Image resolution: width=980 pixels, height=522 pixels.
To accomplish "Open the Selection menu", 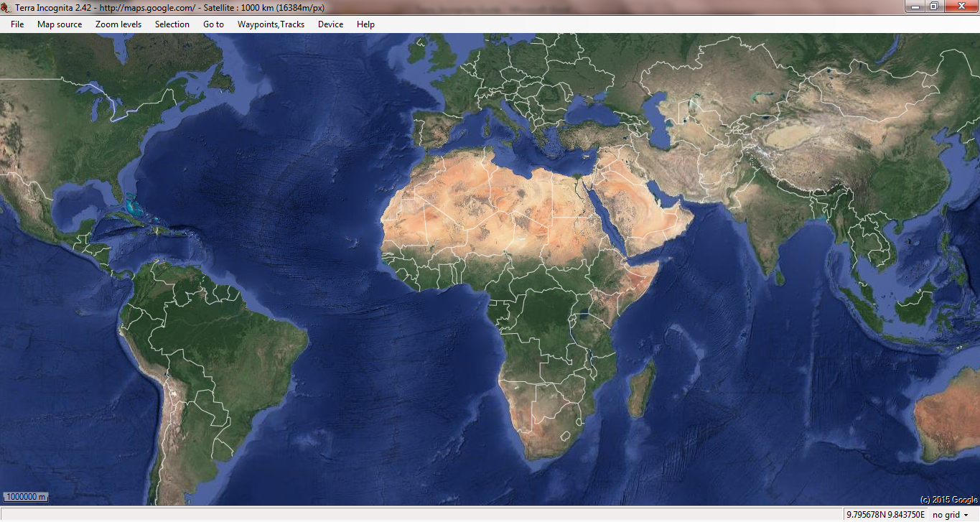I will [172, 24].
